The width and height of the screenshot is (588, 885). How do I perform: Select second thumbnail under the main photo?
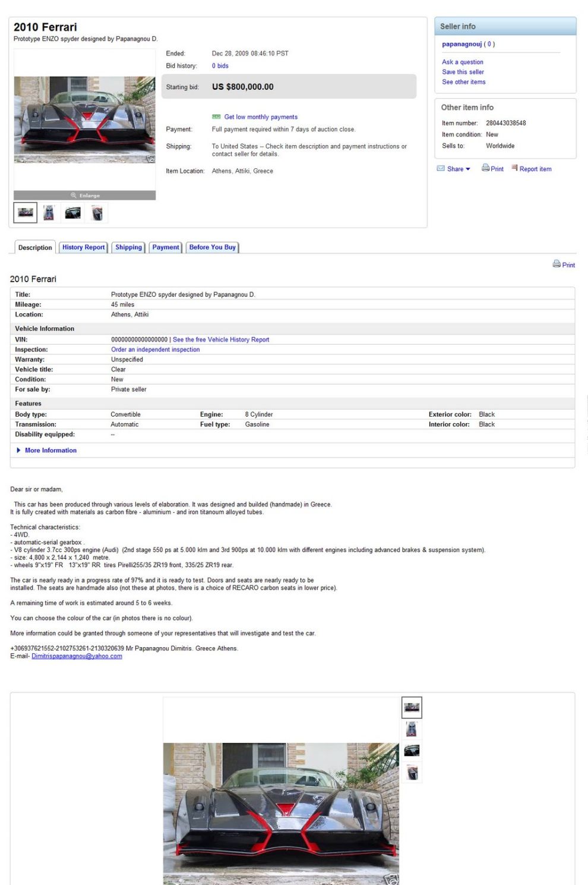point(49,213)
